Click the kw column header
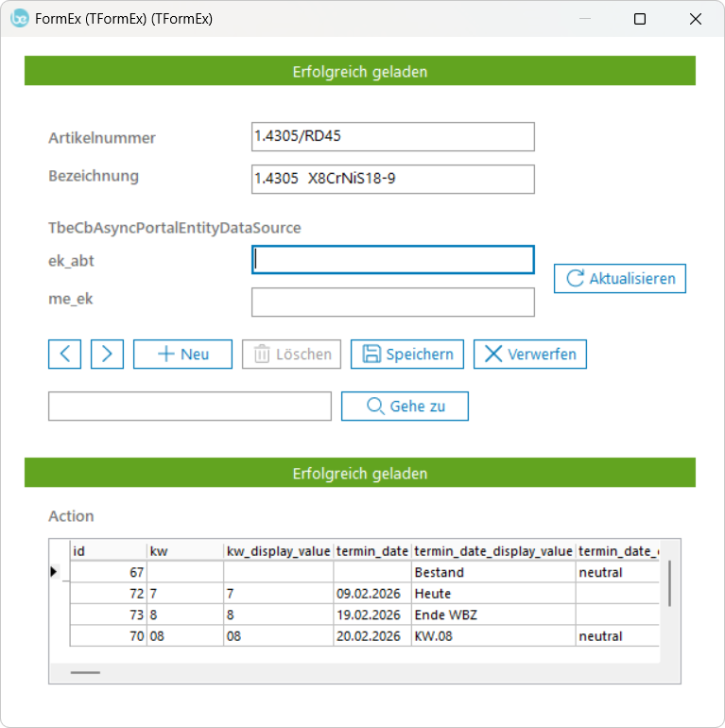 [184, 551]
